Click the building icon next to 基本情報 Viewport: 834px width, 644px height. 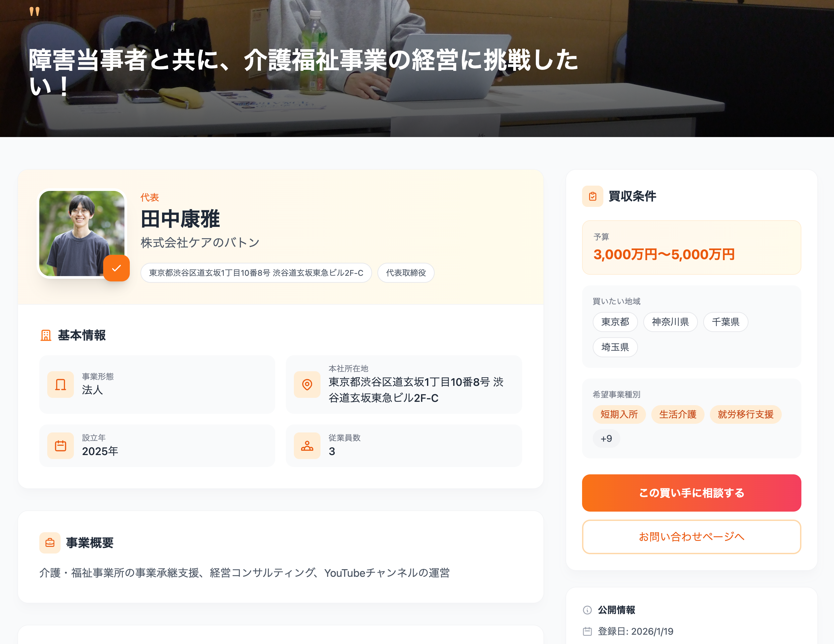(46, 335)
